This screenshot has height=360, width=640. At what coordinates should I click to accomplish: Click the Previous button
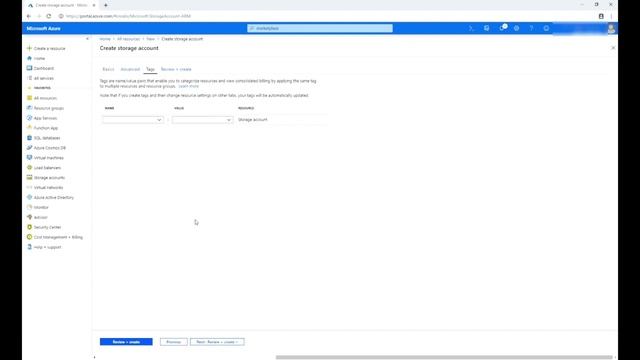click(173, 342)
